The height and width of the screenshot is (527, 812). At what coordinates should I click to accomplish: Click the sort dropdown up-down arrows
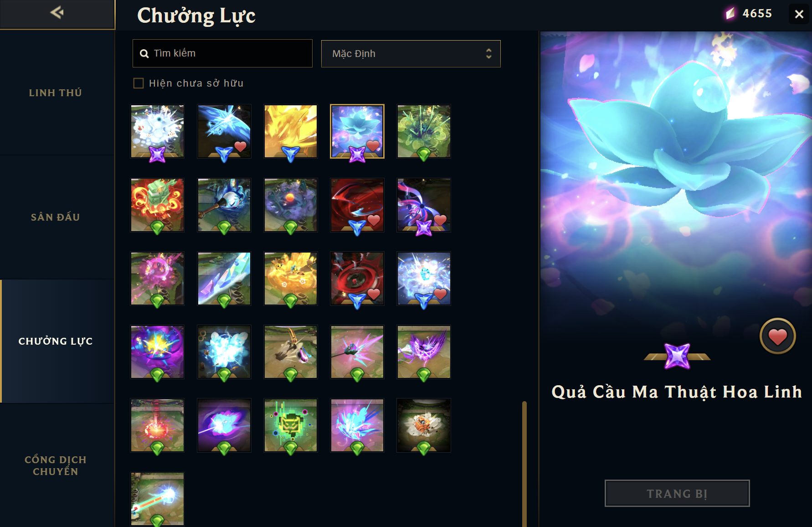point(488,54)
